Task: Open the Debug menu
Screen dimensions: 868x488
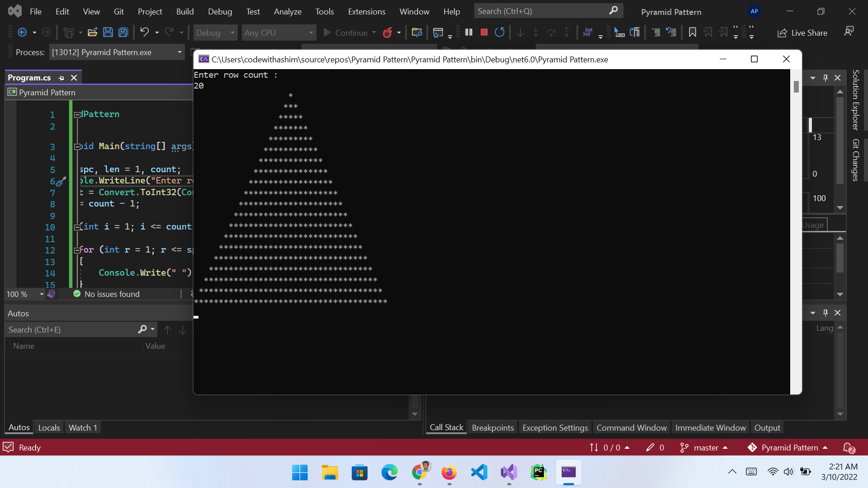Action: (x=220, y=12)
